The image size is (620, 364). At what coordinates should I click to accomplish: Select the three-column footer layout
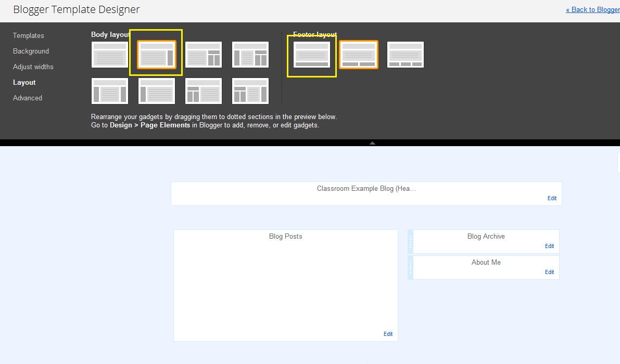tap(405, 54)
